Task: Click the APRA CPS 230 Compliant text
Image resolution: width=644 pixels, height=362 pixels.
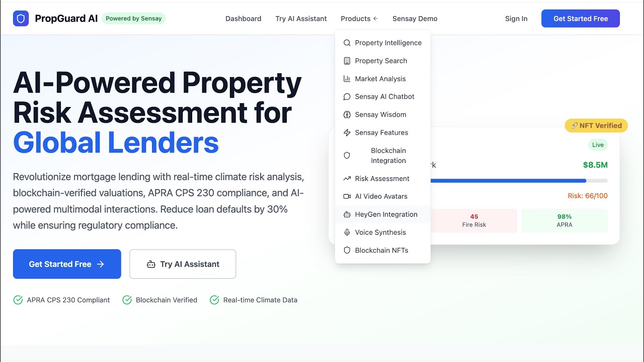Action: point(68,300)
